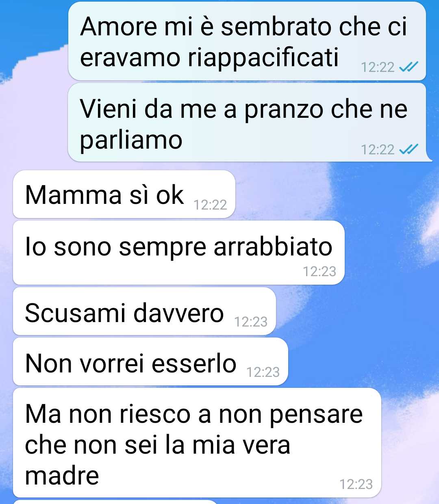Click the 12:23 timestamp next to "Non vorrei esserlo"

263,372
